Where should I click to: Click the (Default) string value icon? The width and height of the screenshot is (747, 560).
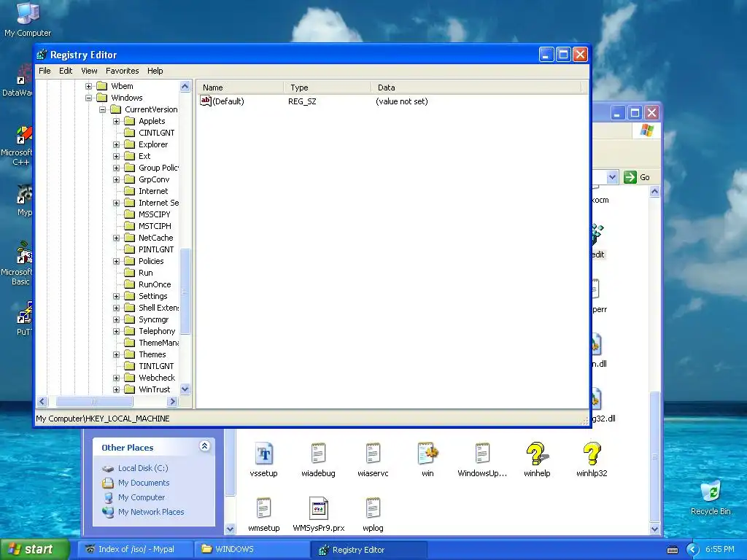point(205,101)
